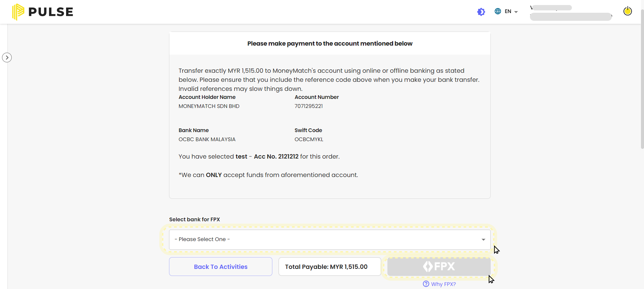This screenshot has width=644, height=289.
Task: Toggle the dark mode theme icon
Action: (x=481, y=12)
